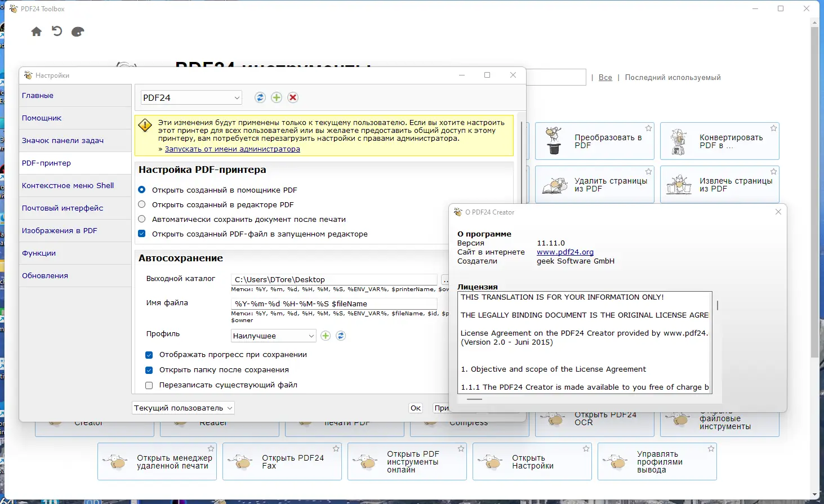
Task: Switch to the 'Помощник' settings tab
Action: click(x=75, y=118)
